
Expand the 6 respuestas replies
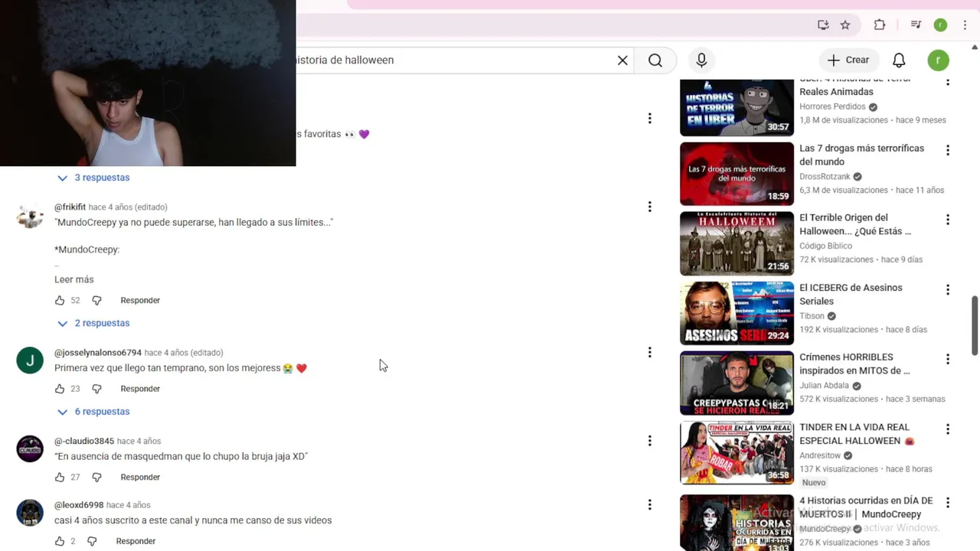coord(93,412)
